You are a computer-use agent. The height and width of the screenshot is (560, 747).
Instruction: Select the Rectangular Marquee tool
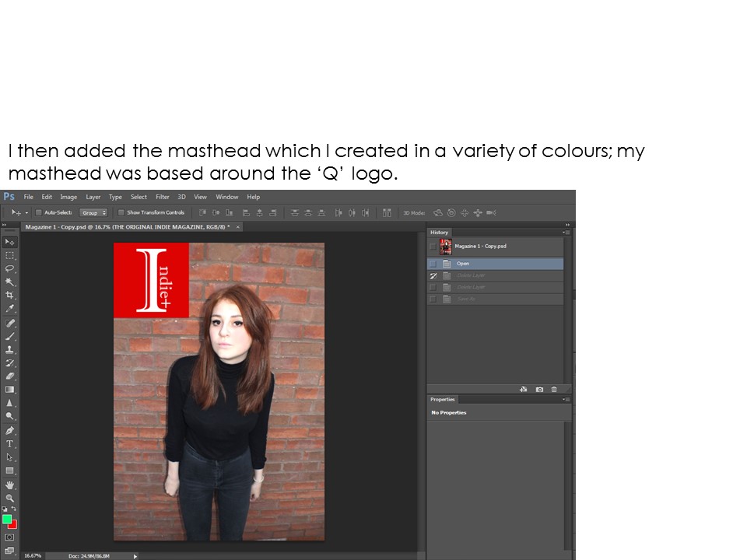click(9, 256)
